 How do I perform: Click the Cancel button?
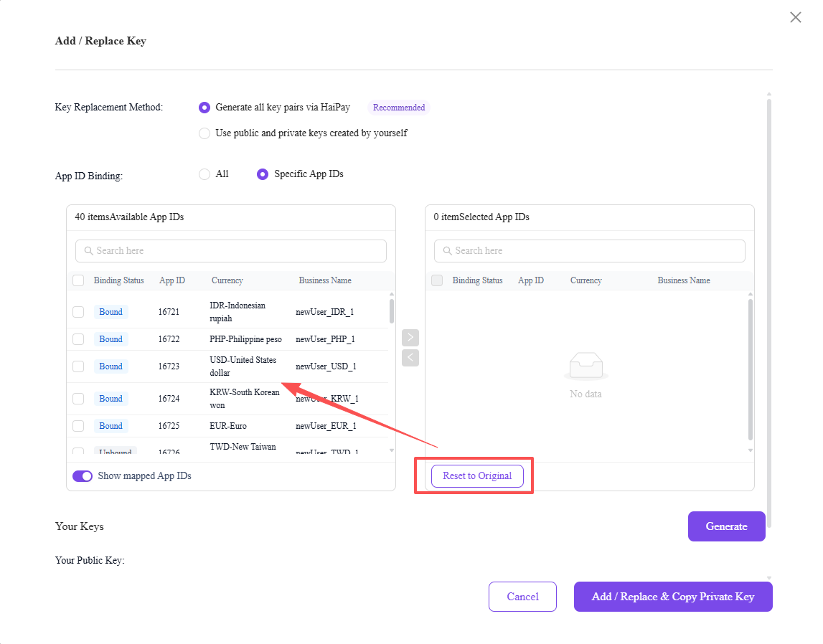click(522, 596)
